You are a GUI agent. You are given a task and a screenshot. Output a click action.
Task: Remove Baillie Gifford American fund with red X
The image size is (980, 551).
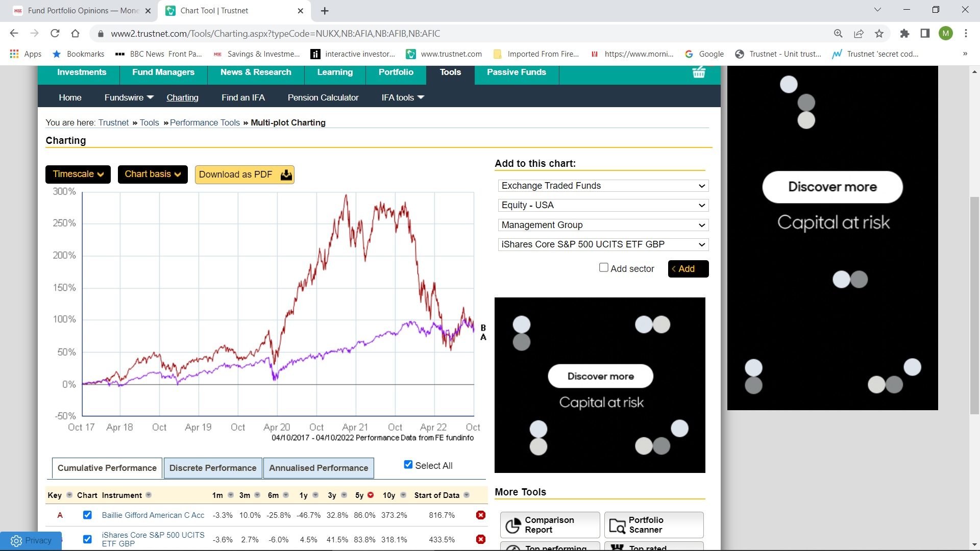(480, 515)
